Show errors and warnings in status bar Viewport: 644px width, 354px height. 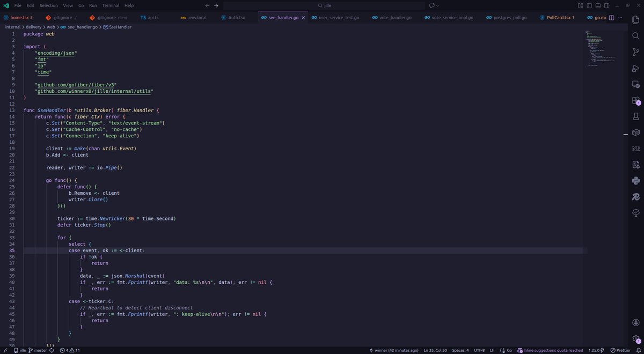point(70,350)
